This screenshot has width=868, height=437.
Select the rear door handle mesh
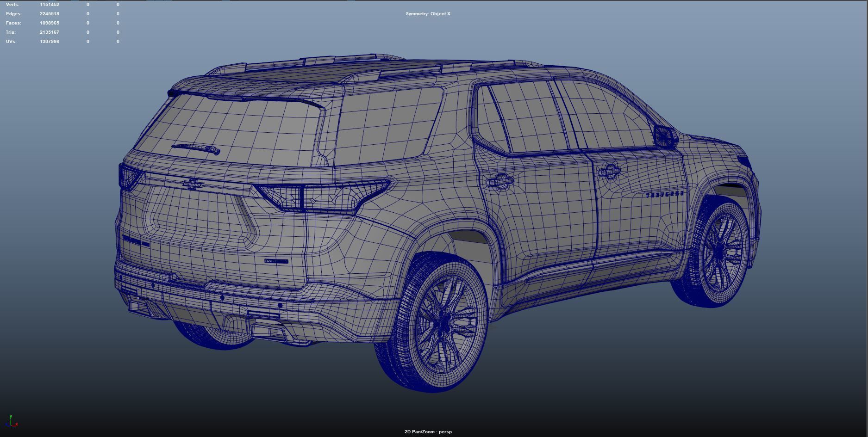[500, 181]
